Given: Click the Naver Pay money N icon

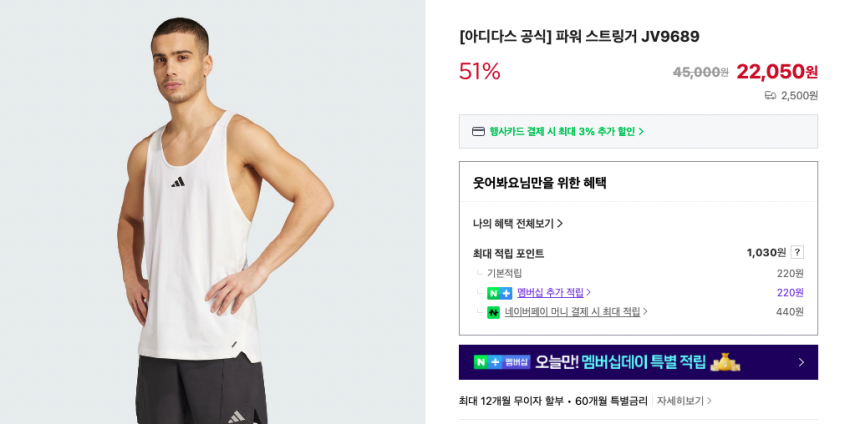Looking at the screenshot, I should tap(493, 312).
